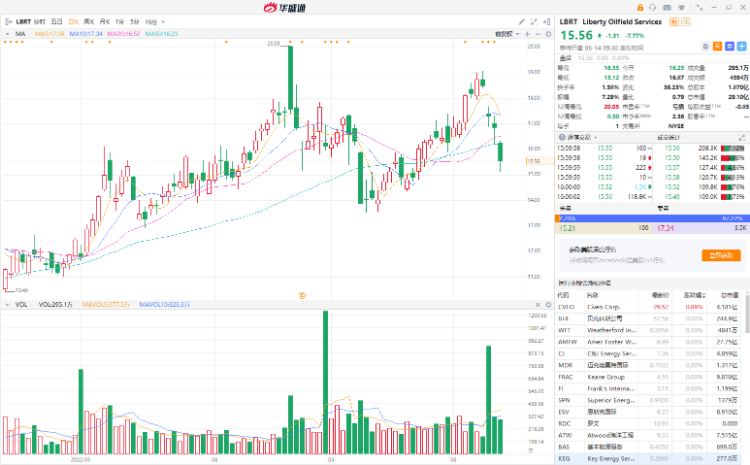Open the tick-by-tick trades dropdown arrow
This screenshot has width=750, height=465.
[596, 138]
